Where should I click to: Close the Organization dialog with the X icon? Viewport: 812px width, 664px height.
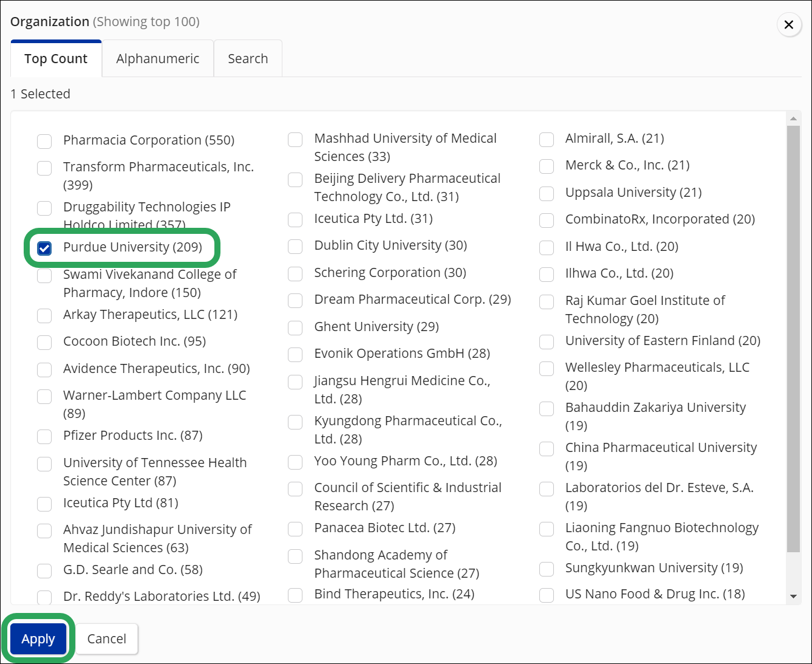(789, 25)
